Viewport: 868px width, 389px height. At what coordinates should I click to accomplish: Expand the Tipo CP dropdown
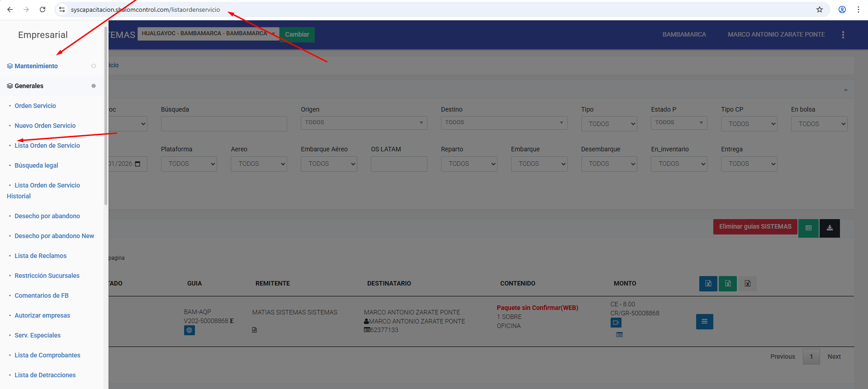[749, 124]
